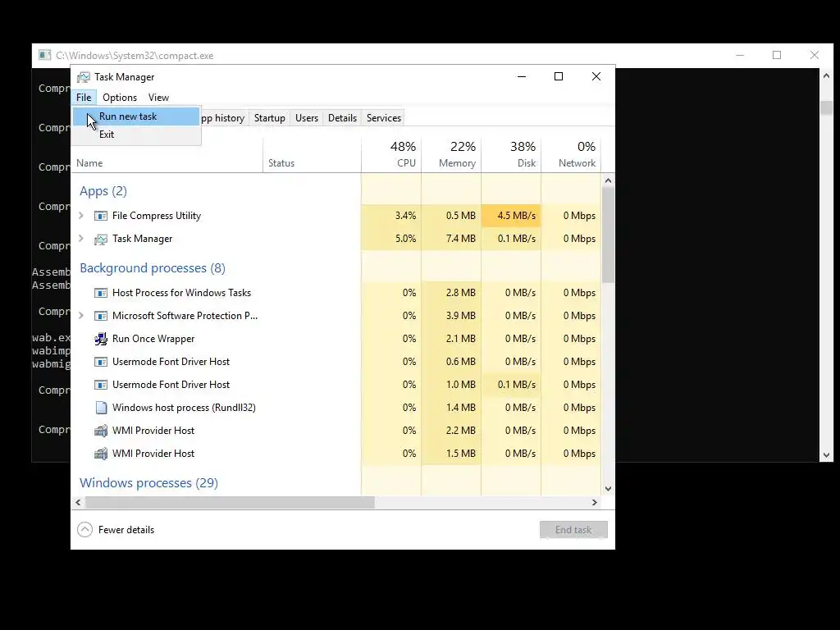
Task: Expand the File Compress Utility row
Action: click(x=81, y=216)
